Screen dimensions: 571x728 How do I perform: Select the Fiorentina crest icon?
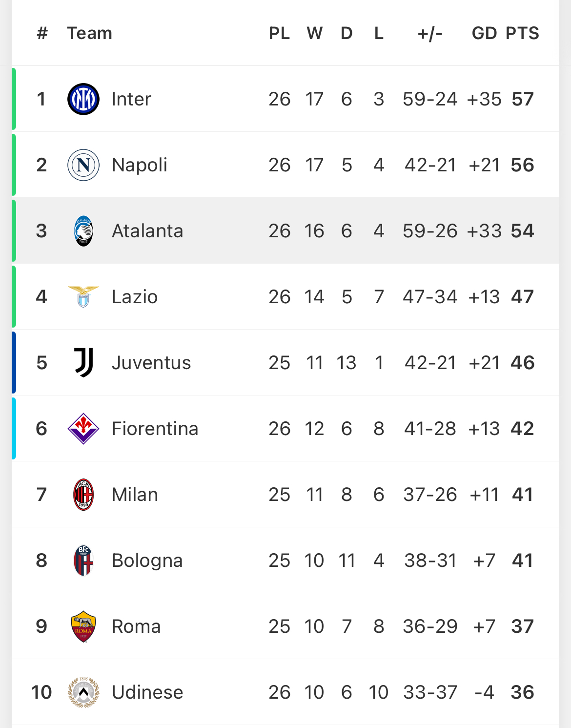(83, 429)
